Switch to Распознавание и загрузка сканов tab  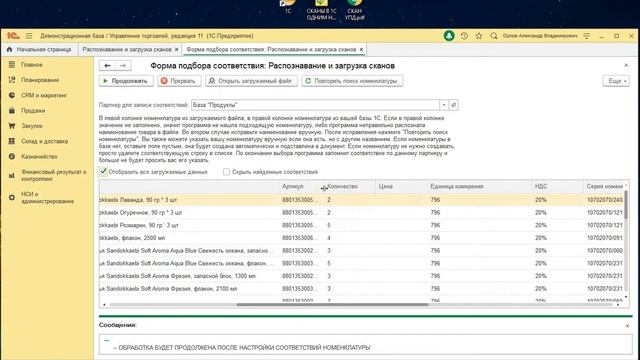coord(127,49)
